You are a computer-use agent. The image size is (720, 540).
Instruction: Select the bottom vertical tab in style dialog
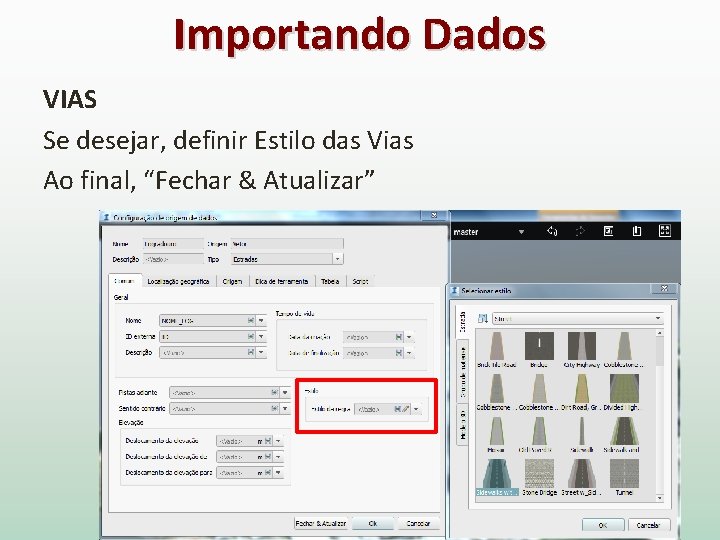pos(463,425)
